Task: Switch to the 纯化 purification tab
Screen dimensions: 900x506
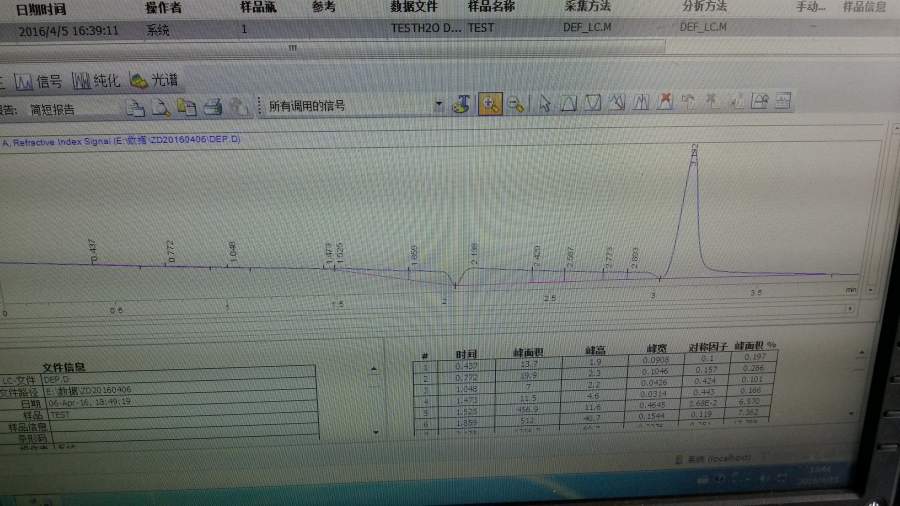Action: tap(96, 81)
